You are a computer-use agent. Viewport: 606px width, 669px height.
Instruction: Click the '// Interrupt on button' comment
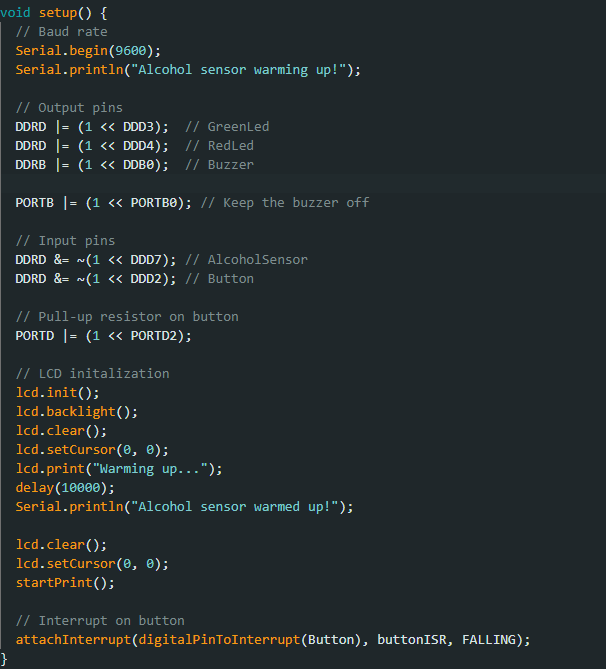[100, 621]
